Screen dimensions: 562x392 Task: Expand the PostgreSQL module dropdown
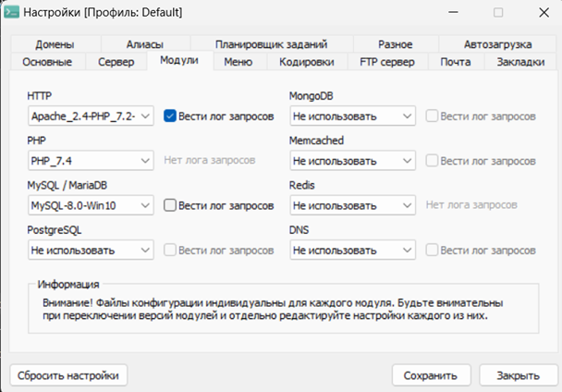pos(91,250)
